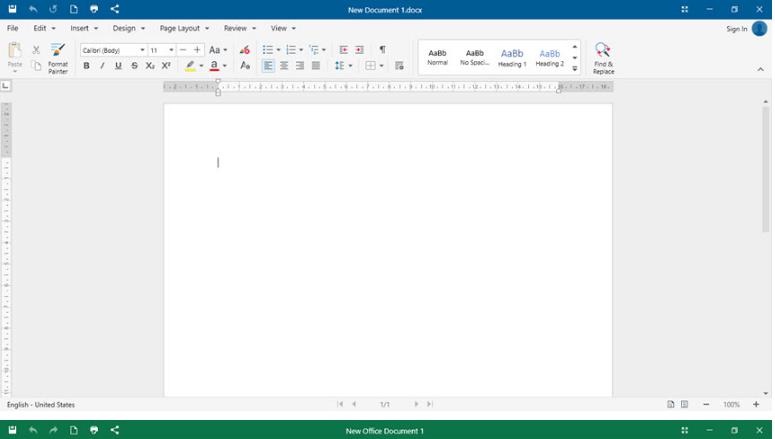Share the document from New Document 1.docx title bar
This screenshot has width=775, height=439.
[x=115, y=9]
